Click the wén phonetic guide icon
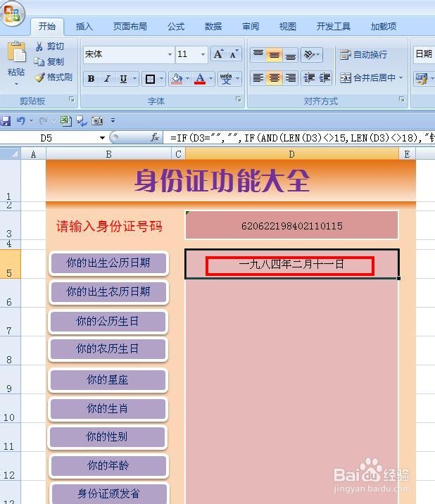 coord(226,79)
